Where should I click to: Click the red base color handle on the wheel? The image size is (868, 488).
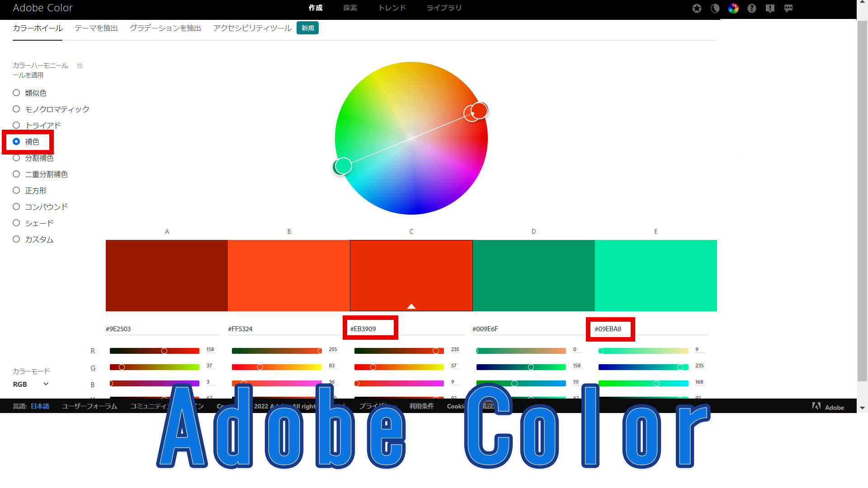tap(479, 110)
